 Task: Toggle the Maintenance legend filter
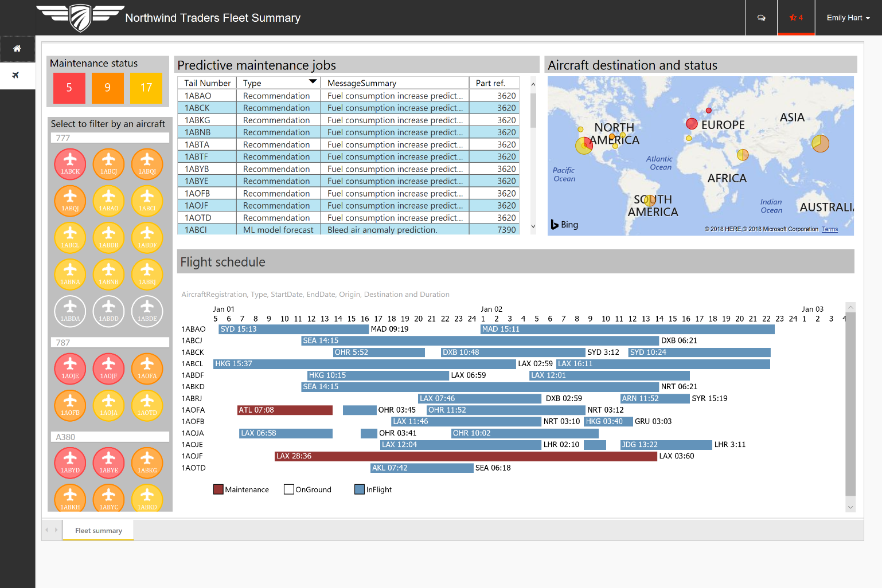[218, 489]
